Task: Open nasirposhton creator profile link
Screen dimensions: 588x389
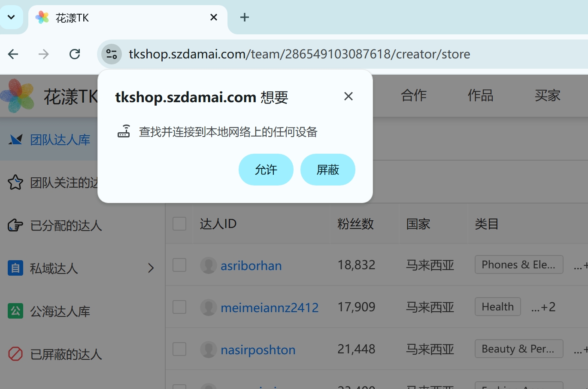Action: (x=258, y=350)
